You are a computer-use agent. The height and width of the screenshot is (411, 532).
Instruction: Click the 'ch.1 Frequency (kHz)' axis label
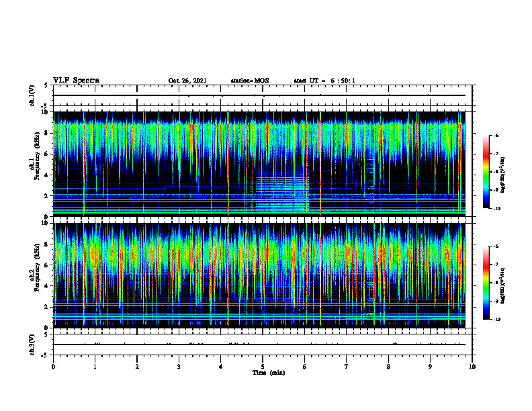point(34,156)
